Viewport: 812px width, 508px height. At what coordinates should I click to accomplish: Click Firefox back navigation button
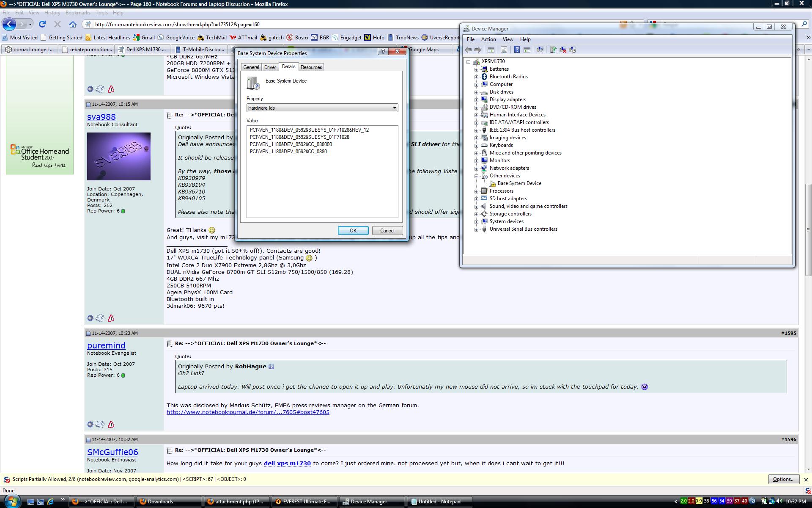click(9, 24)
